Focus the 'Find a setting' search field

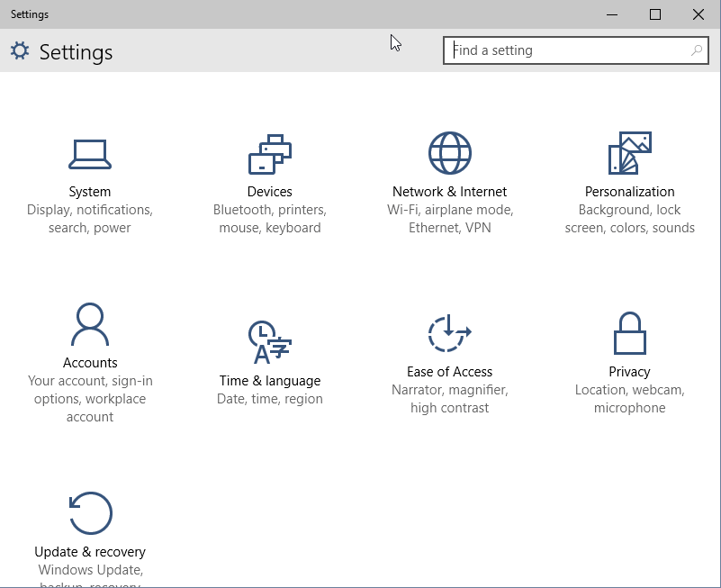567,50
